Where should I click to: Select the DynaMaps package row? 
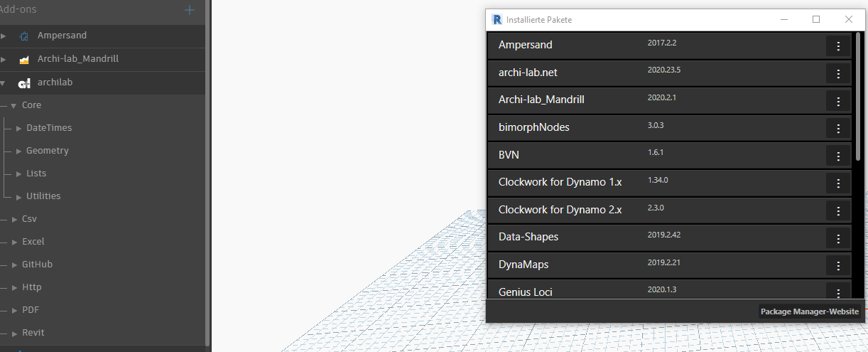point(670,266)
